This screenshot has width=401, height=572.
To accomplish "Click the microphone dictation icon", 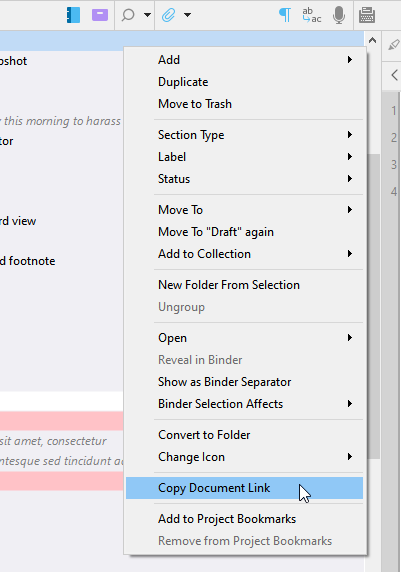I will [x=339, y=15].
